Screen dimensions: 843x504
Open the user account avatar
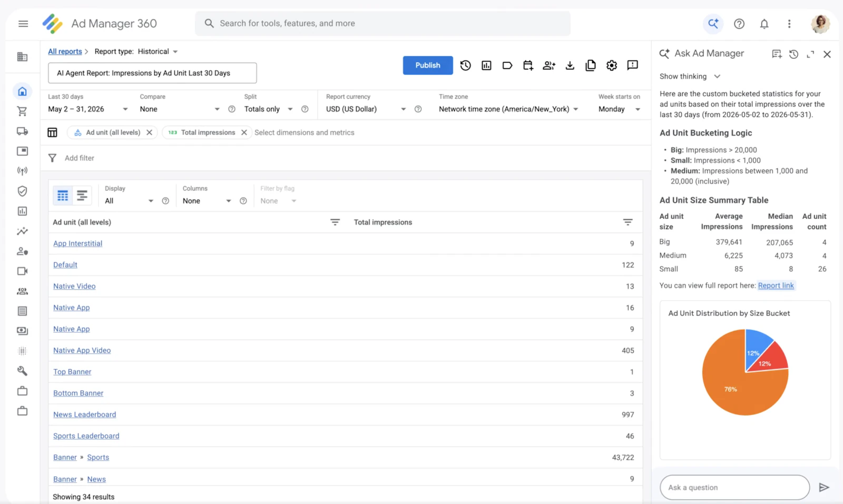820,24
